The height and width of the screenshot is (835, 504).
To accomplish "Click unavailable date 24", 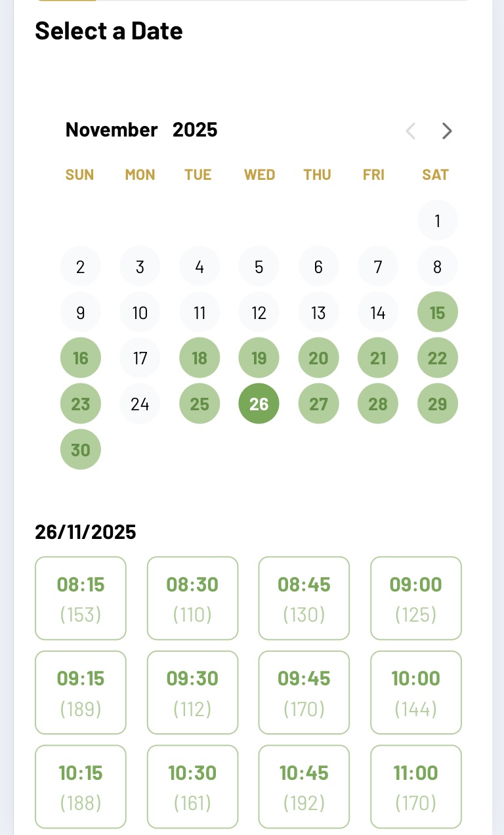I will point(140,404).
